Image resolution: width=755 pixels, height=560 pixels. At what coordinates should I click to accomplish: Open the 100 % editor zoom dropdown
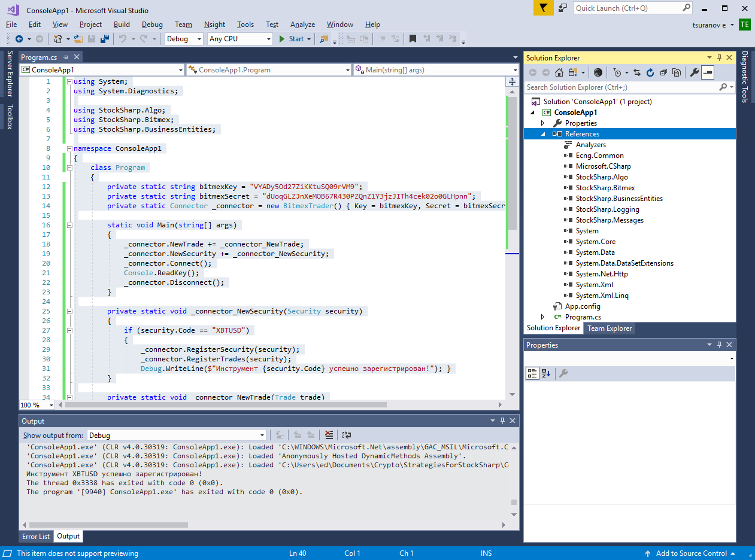point(37,405)
